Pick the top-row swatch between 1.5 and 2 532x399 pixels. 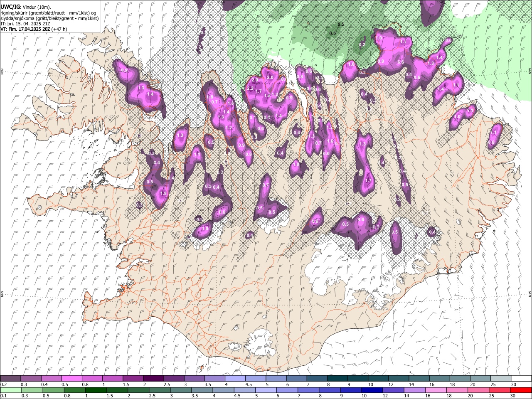pyautogui.click(x=133, y=378)
